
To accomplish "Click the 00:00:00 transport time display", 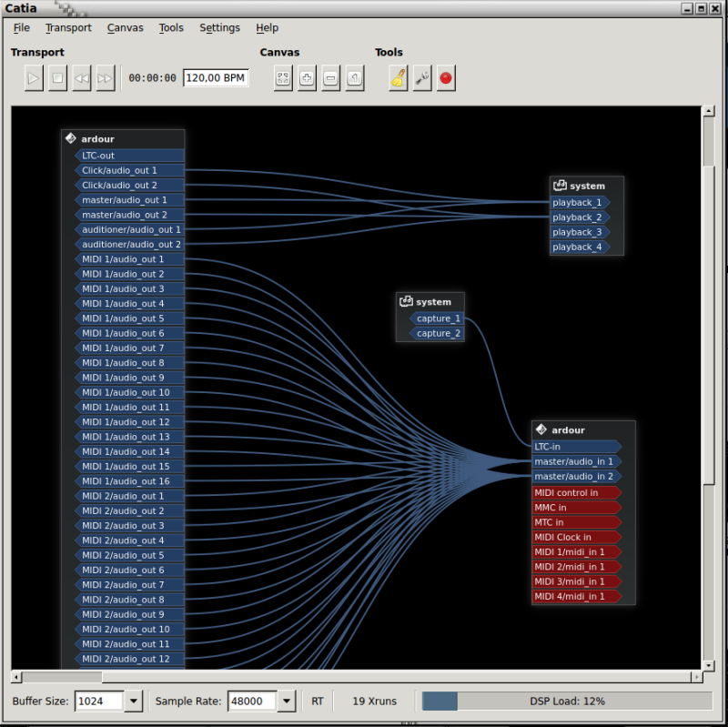I will click(152, 78).
